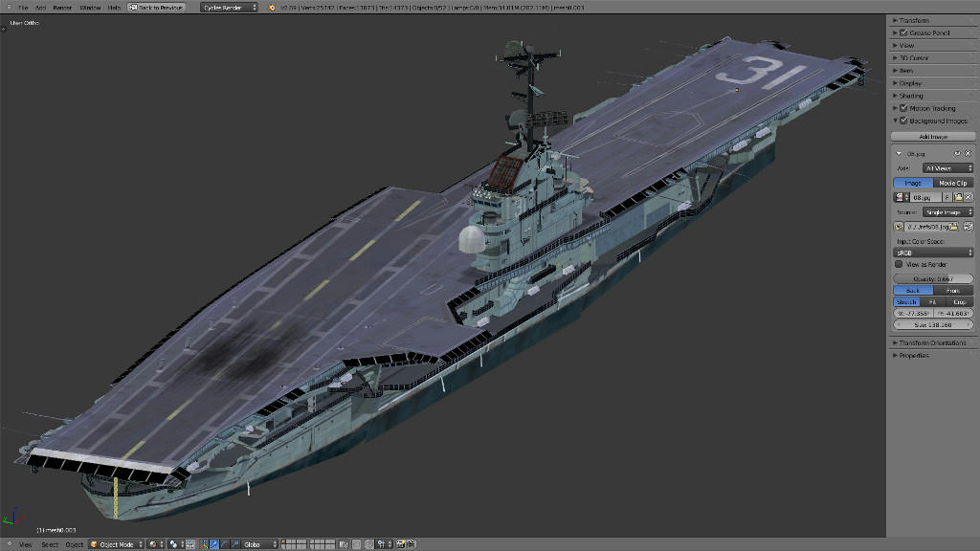The width and height of the screenshot is (980, 551).
Task: Select the translate manipulator arrow icon
Action: 212,544
